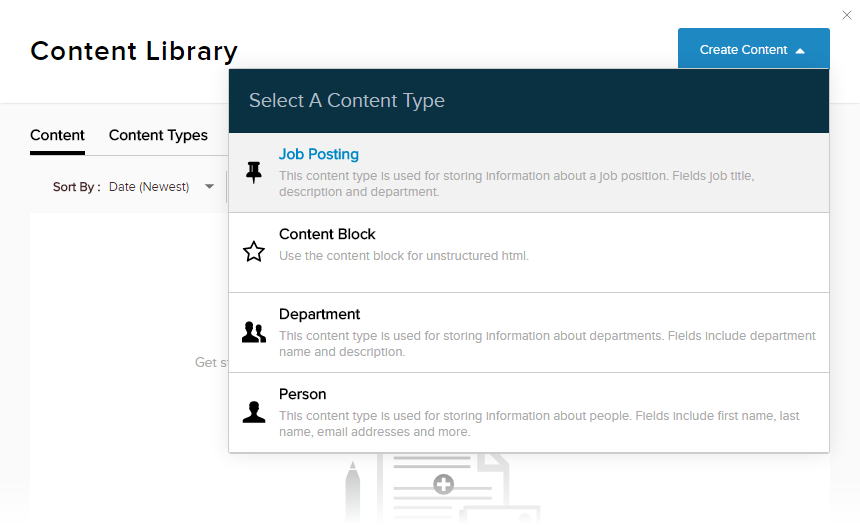Image resolution: width=860 pixels, height=525 pixels.
Task: Click the Job Posting description text
Action: pos(517,184)
